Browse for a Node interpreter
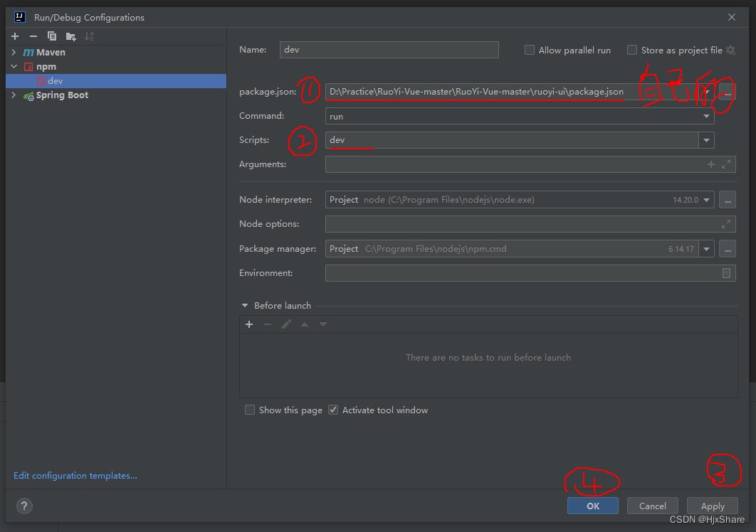Screen dimensions: 756x532 click(728, 200)
